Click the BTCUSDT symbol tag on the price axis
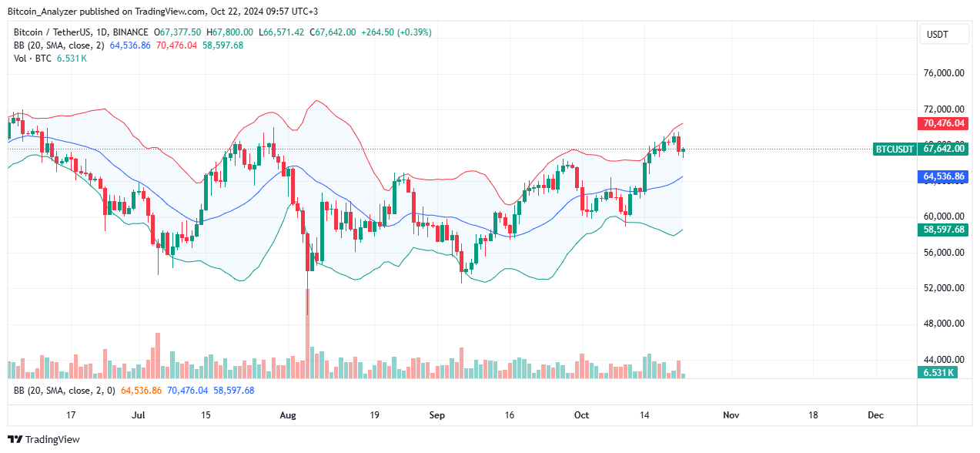Screen dimensions: 980x453 [x=894, y=149]
